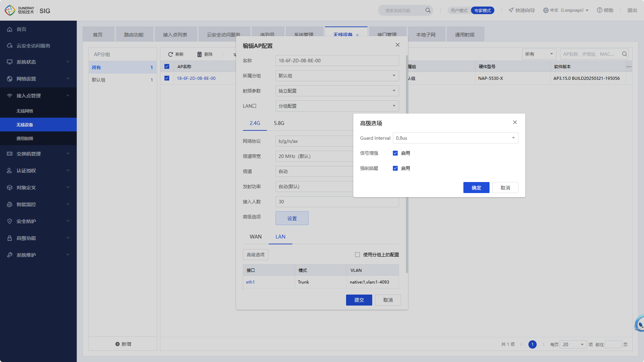Click the 接入人数 input field

click(337, 202)
